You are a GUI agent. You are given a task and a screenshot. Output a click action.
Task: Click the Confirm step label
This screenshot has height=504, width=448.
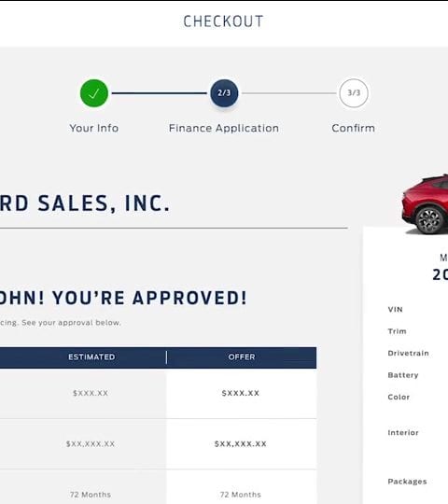(353, 128)
